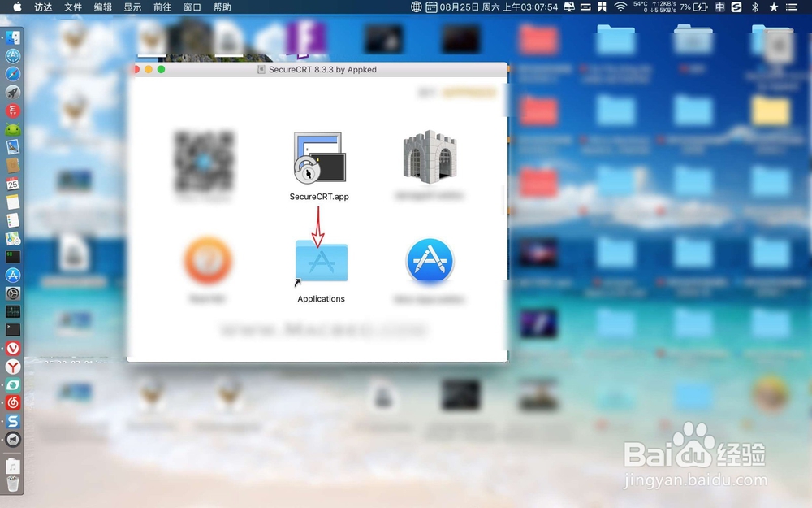The image size is (812, 508).
Task: Click the network speed monitor in menu bar
Action: (654, 7)
